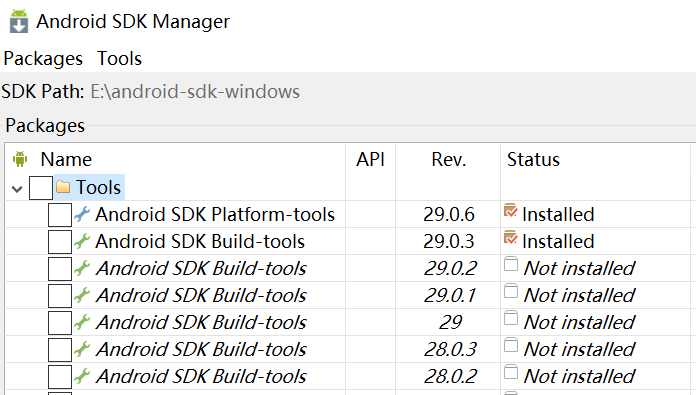
Task: Click the wrench icon for Build-tools 28.0.2
Action: pos(82,376)
